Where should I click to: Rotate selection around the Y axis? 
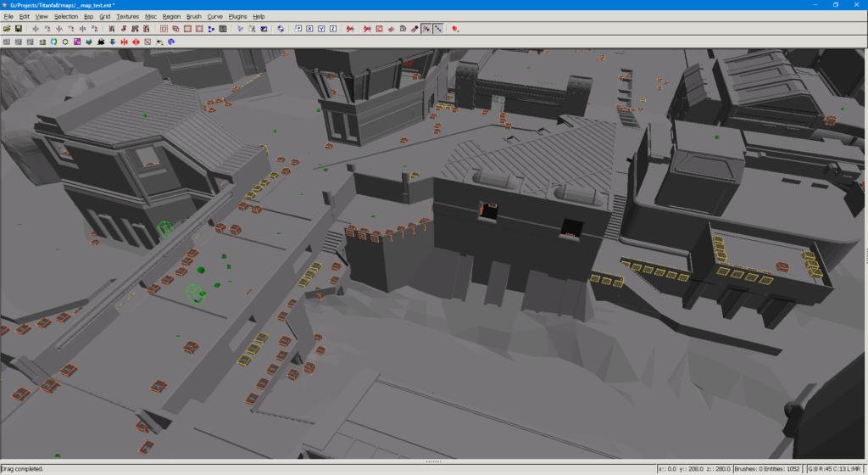click(71, 29)
